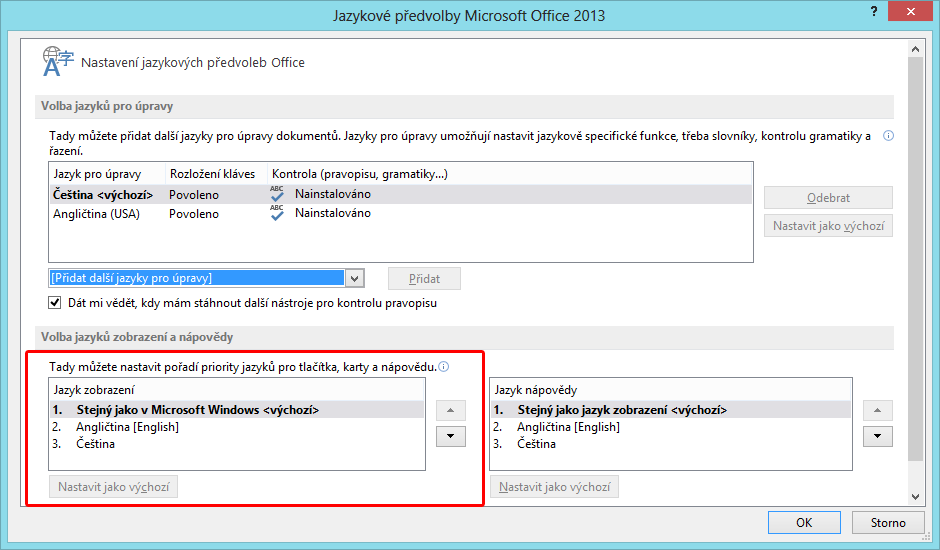Viewport: 940px width, 550px height.
Task: Click the info icon next to display priority text
Action: (444, 367)
